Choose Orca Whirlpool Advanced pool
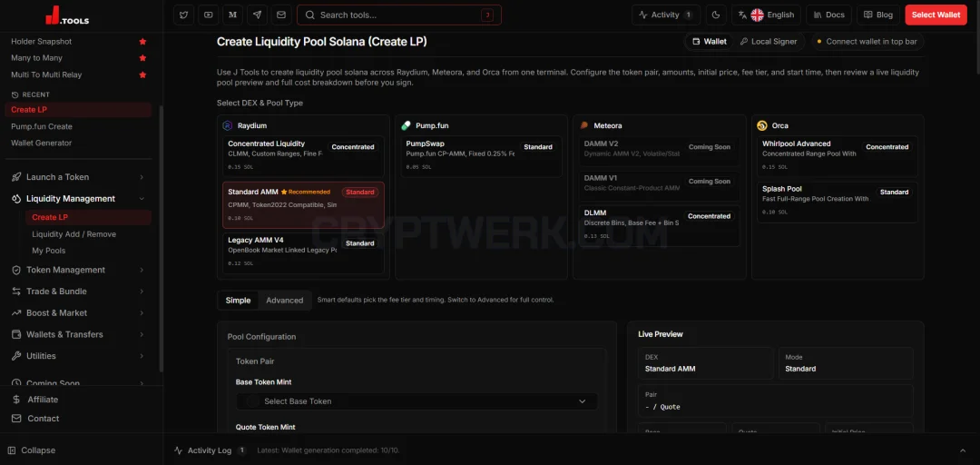 (838, 156)
